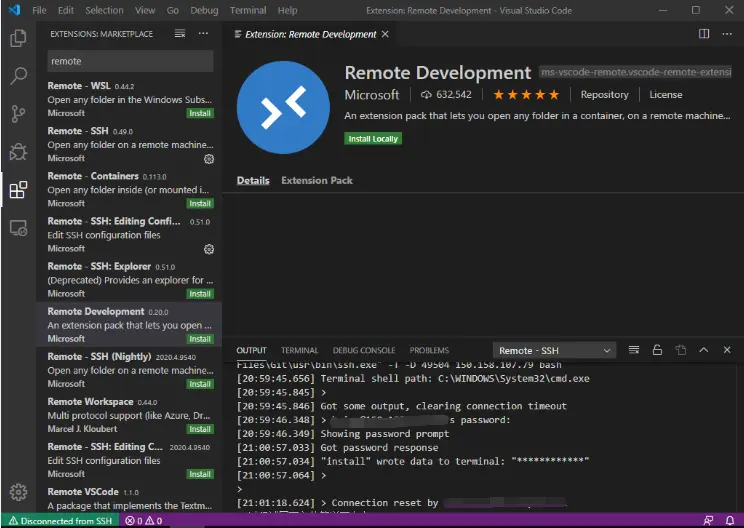744x528 pixels.
Task: Open the Remote - SSH output channel dropdown
Action: click(555, 350)
